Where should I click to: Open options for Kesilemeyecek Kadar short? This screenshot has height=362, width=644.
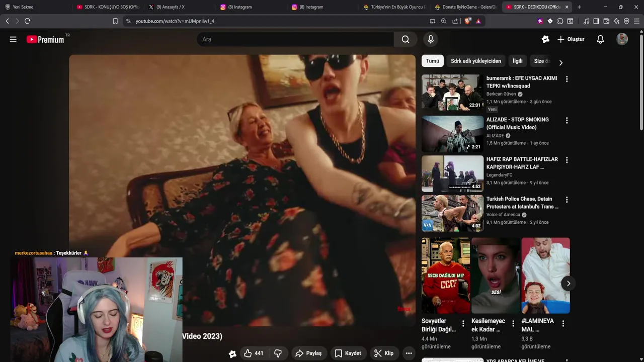click(x=513, y=324)
